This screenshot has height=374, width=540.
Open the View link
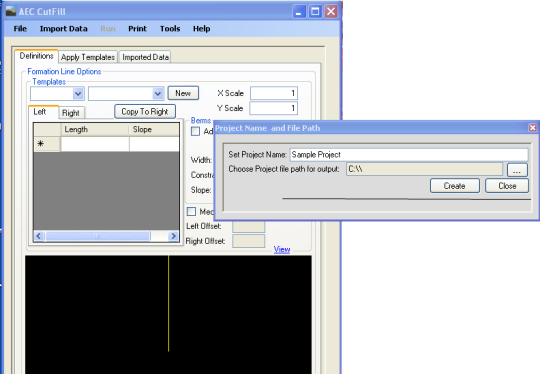282,249
